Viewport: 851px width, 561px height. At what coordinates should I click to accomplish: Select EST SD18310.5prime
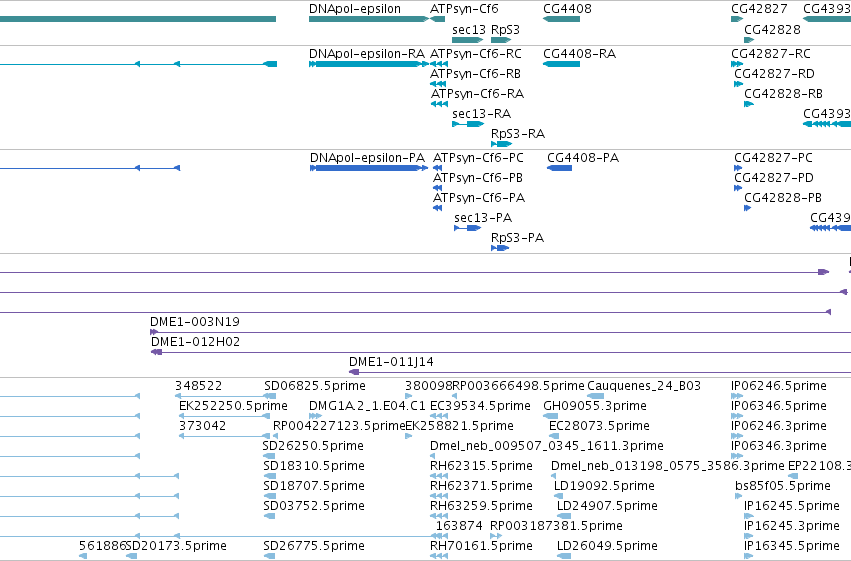(269, 477)
